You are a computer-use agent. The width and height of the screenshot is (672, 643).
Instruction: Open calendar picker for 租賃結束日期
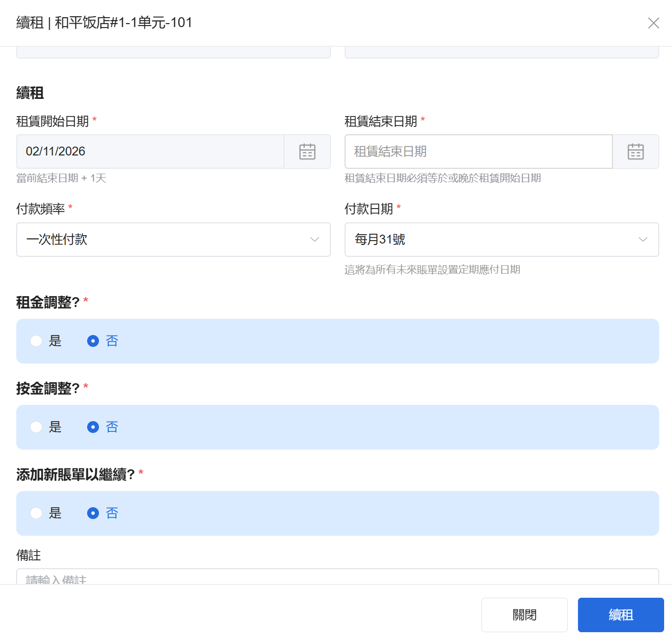tap(635, 152)
